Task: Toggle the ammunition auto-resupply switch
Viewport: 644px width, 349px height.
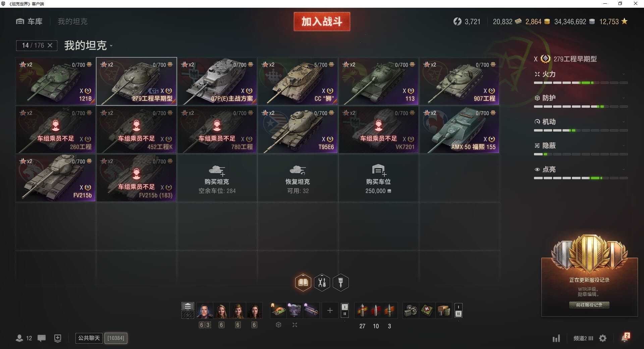Action: 344,310
